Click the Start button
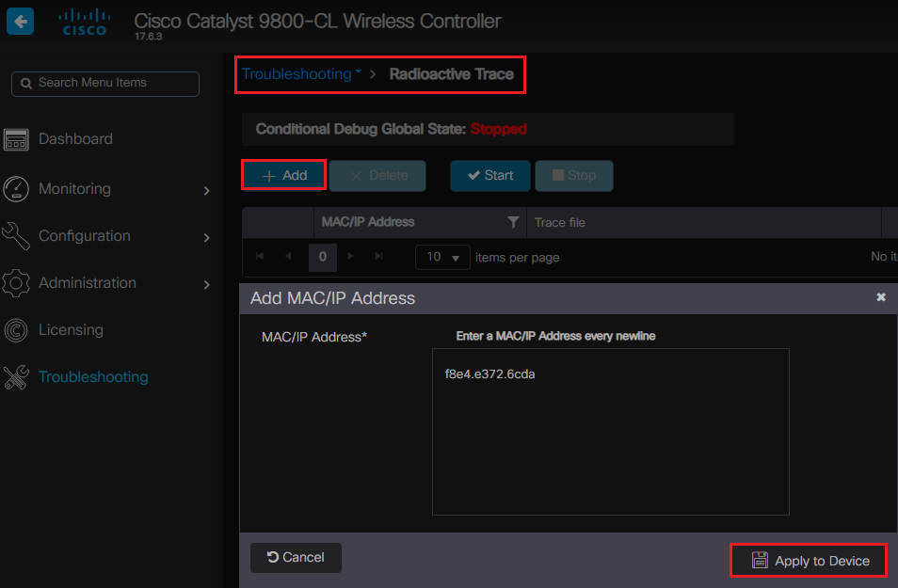 [490, 176]
